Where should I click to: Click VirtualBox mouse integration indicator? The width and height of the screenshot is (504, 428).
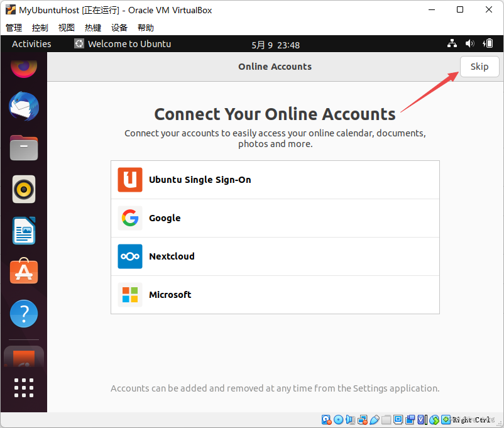point(434,420)
